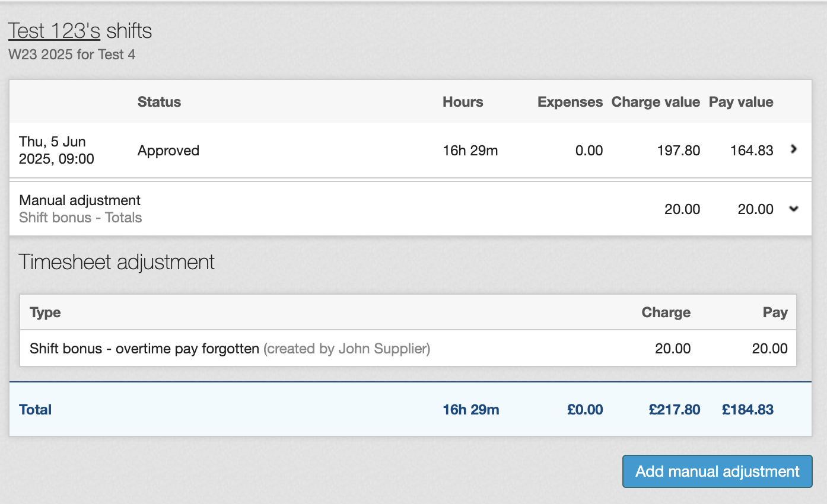
Task: Click the Hours column header
Action: tap(463, 102)
